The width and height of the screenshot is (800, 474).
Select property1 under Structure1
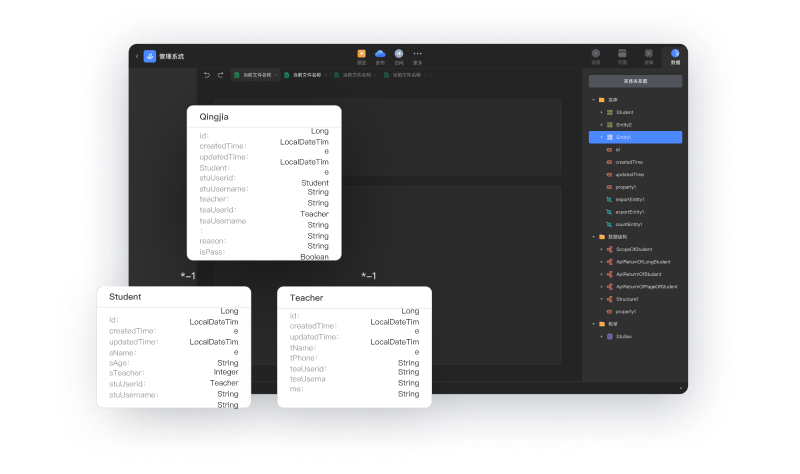626,312
